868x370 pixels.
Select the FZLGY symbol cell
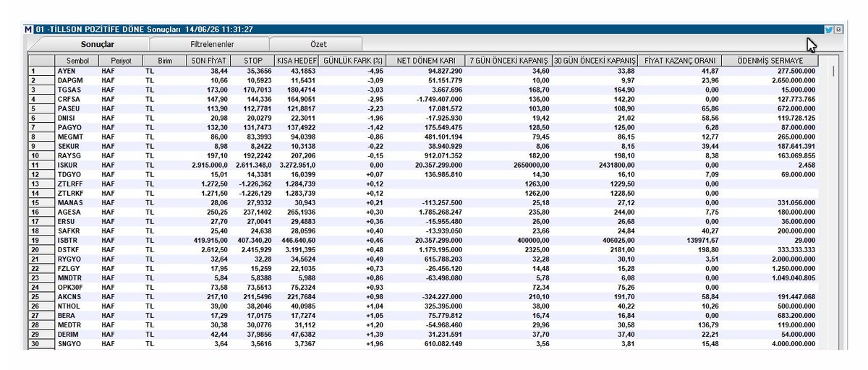pyautogui.click(x=77, y=268)
